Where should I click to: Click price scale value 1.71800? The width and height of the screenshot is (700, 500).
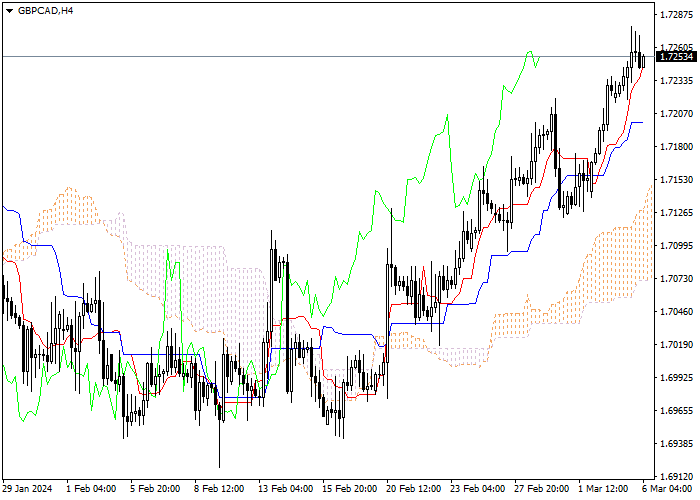tap(676, 147)
